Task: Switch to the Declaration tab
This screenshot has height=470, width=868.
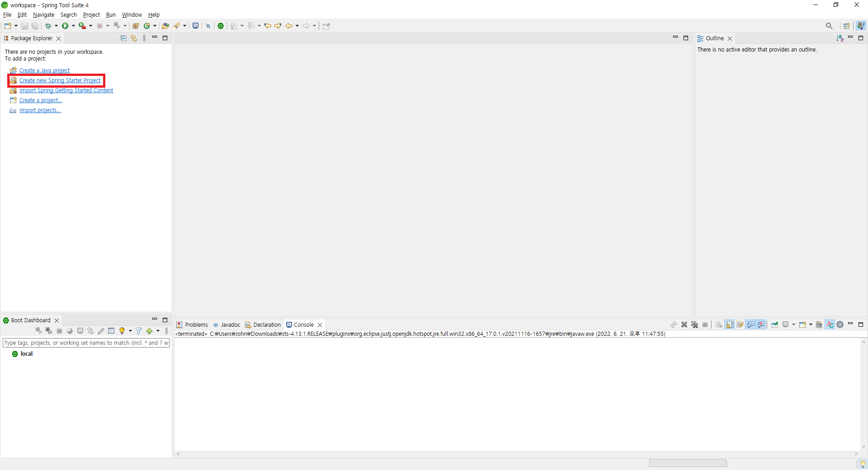Action: click(x=263, y=325)
